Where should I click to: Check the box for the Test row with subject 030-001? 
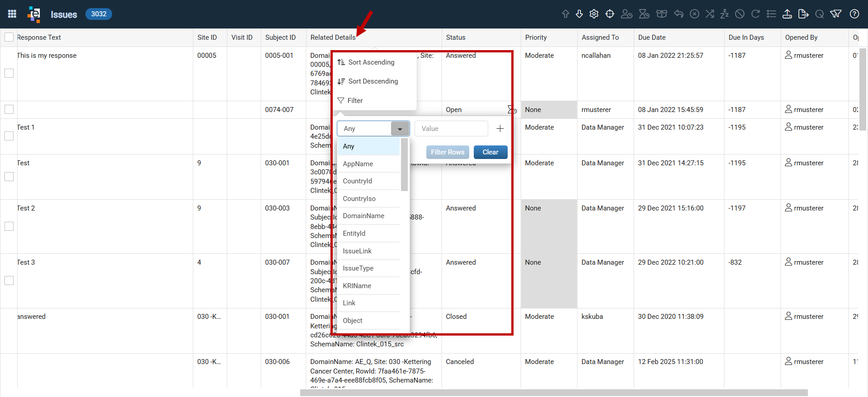pos(9,177)
